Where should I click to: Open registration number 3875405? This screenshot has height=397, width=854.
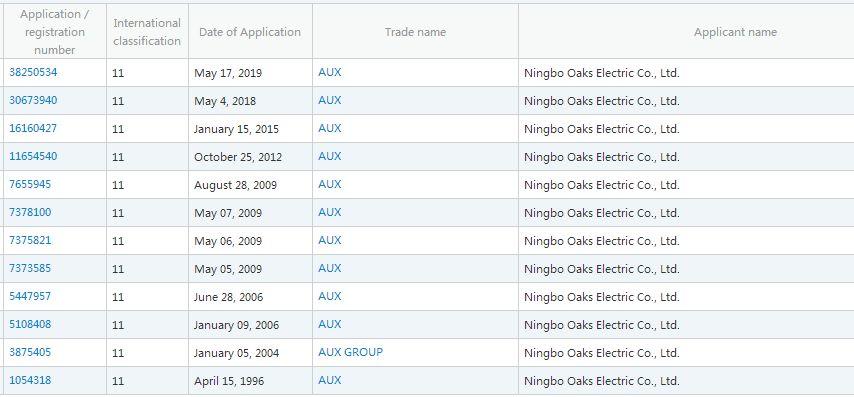[30, 352]
